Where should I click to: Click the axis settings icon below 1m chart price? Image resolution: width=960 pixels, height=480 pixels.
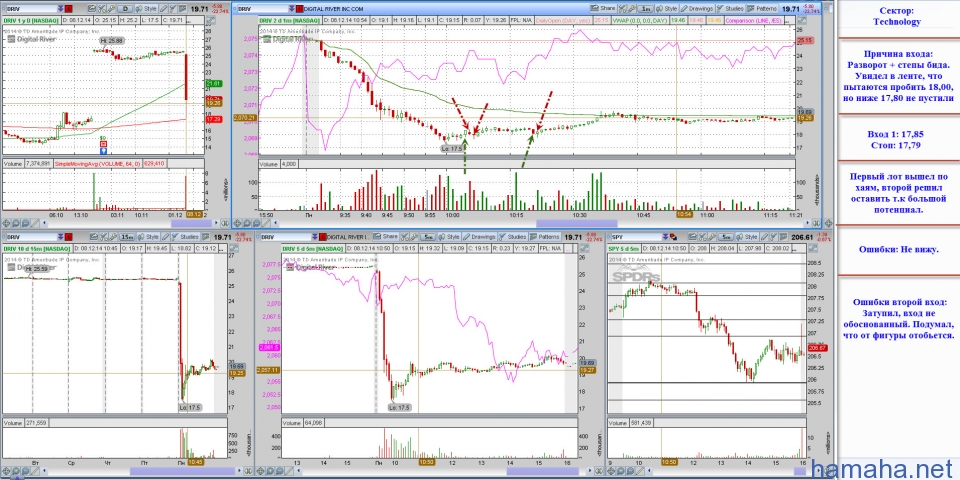pyautogui.click(x=801, y=20)
